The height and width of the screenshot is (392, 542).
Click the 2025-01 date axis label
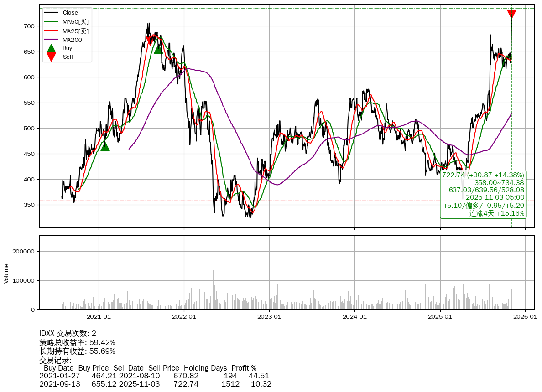click(440, 316)
